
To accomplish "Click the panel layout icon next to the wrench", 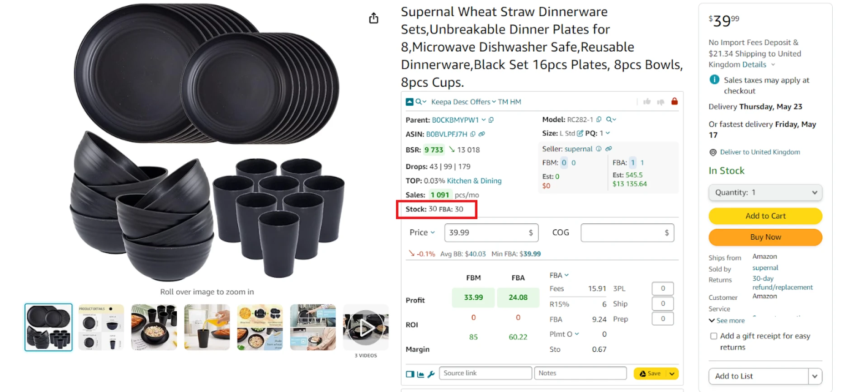I will (410, 374).
